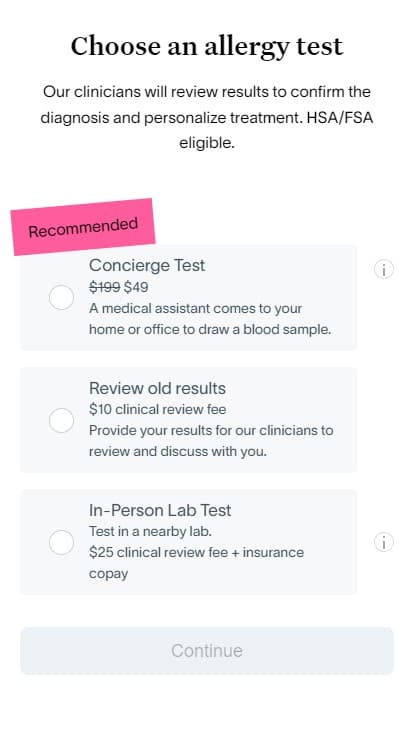This screenshot has height=736, width=414.
Task: Click the medical assistant blood sample description
Action: pos(210,319)
